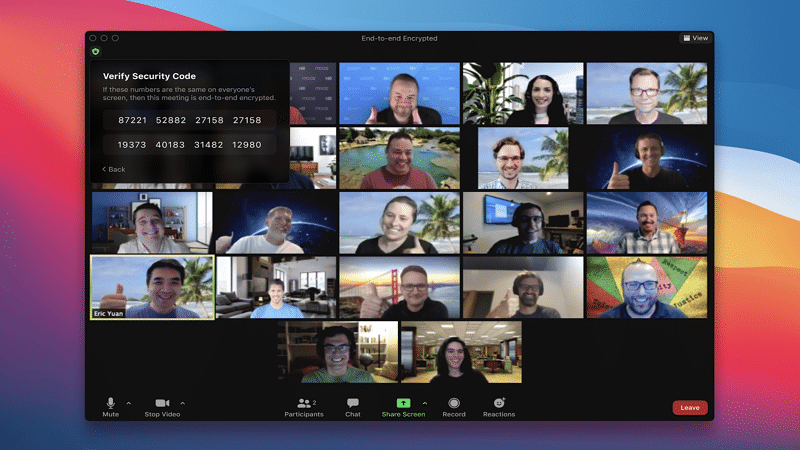
Task: Click security code number 31482
Action: coord(209,145)
